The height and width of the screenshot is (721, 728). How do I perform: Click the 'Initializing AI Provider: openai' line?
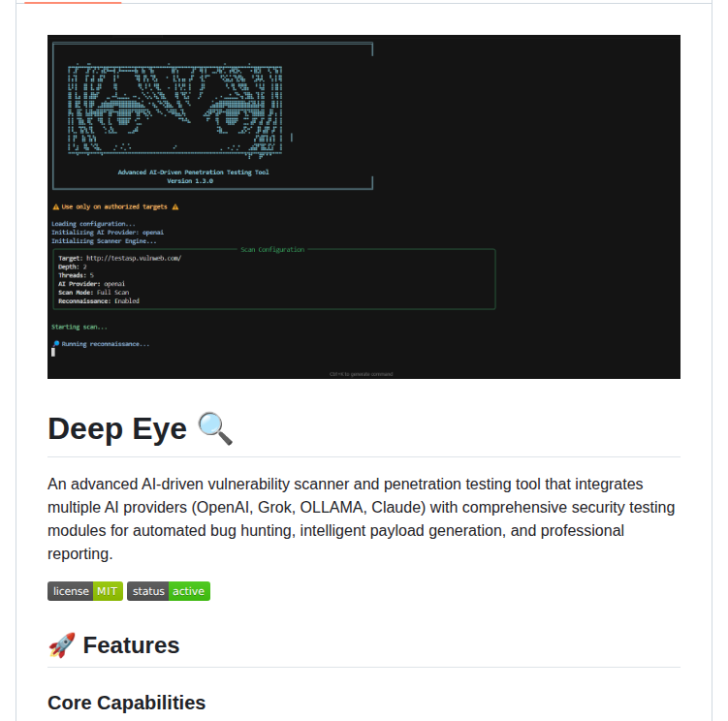[x=108, y=233]
